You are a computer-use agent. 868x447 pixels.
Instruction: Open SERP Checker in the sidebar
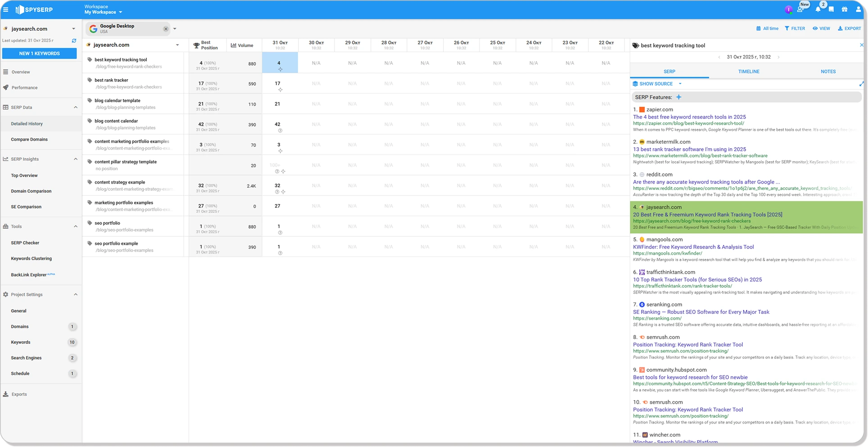click(x=25, y=243)
